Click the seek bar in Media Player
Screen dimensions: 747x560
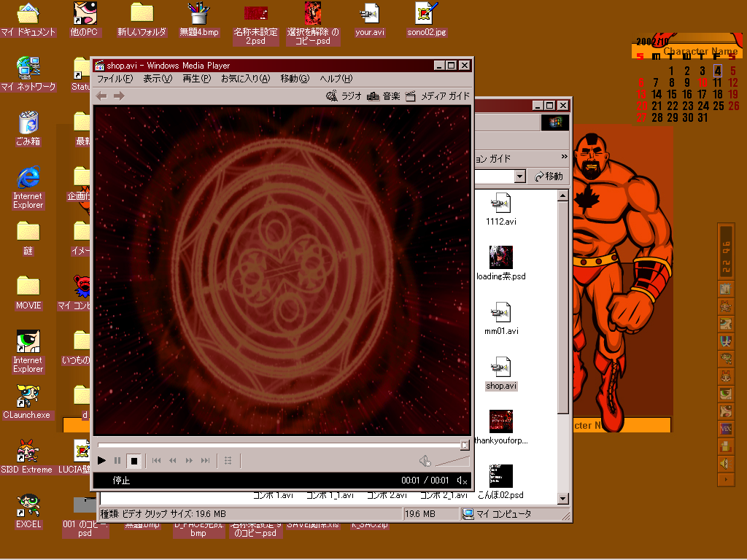(x=284, y=445)
